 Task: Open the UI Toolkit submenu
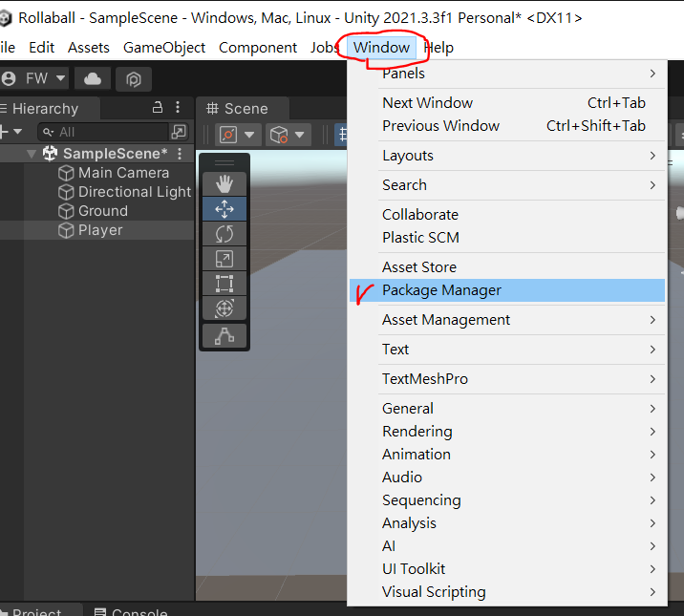507,569
